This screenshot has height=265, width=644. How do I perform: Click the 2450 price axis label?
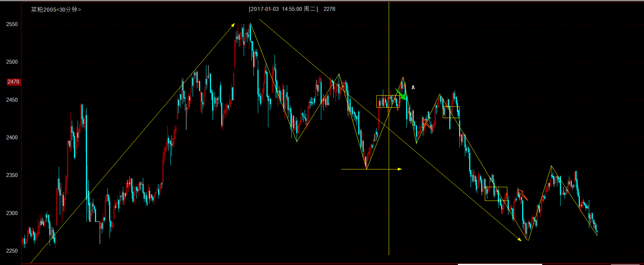[12, 100]
